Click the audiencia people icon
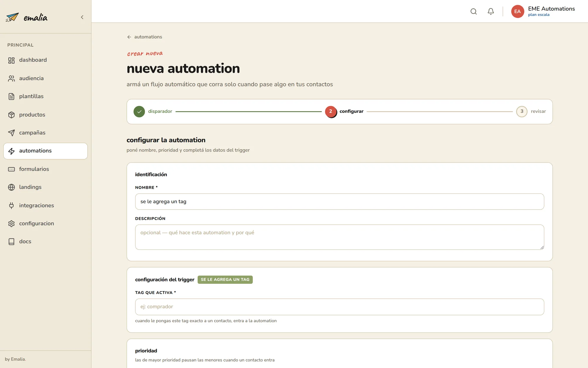588x368 pixels. (11, 78)
